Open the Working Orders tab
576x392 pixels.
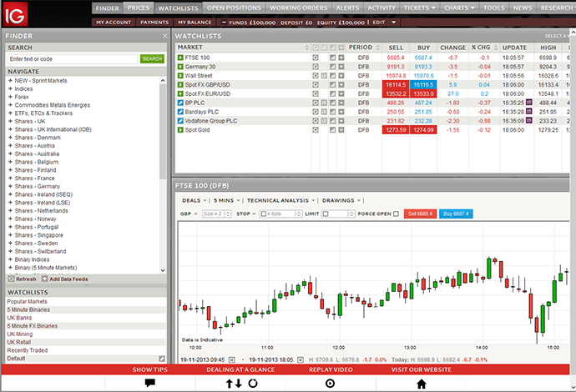[298, 8]
